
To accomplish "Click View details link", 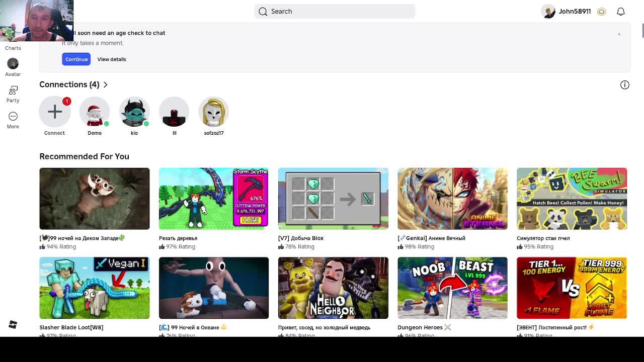I will [x=112, y=59].
